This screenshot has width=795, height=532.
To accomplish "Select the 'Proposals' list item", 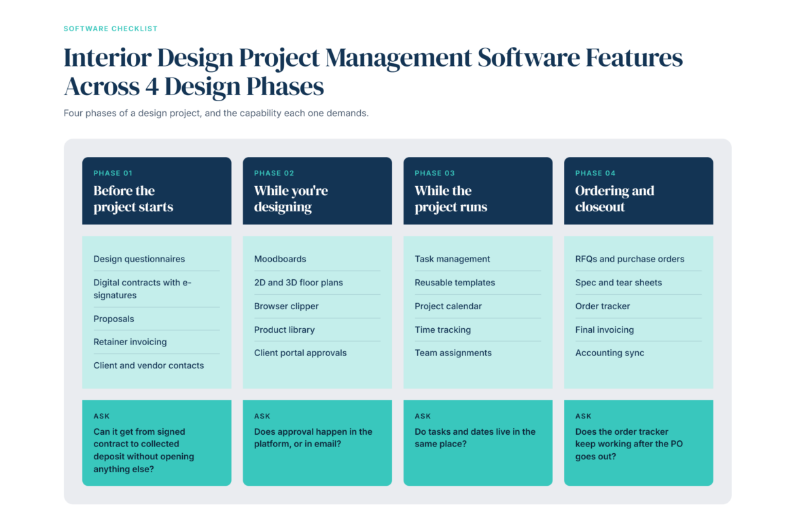I will tap(113, 319).
